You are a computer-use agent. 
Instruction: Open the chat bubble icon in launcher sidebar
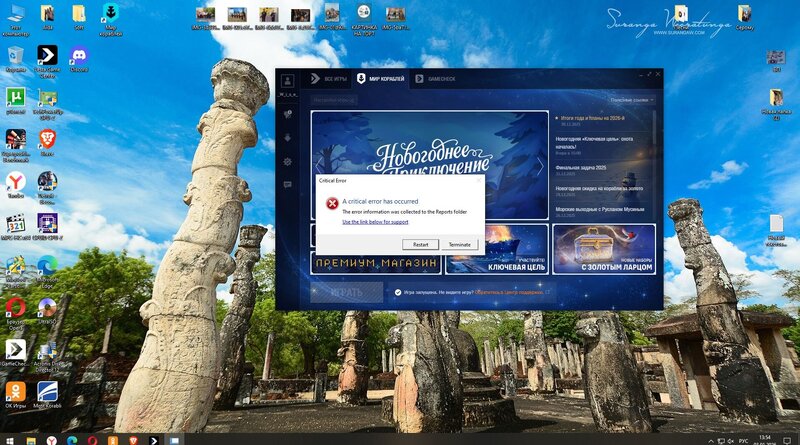pos(288,184)
